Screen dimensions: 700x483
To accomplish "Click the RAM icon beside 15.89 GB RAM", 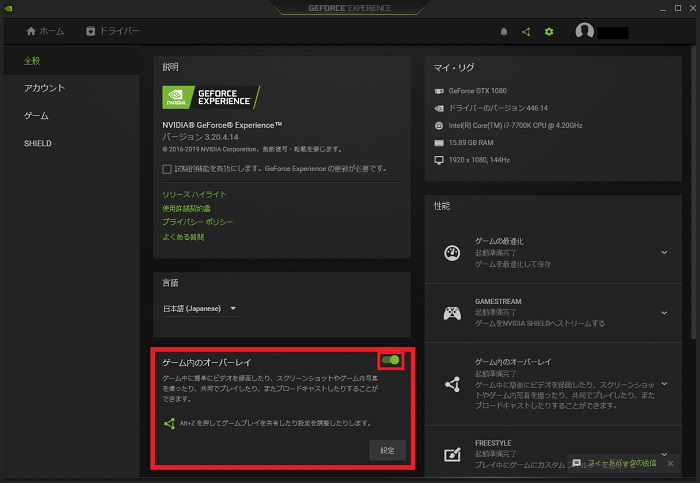I will (x=439, y=143).
